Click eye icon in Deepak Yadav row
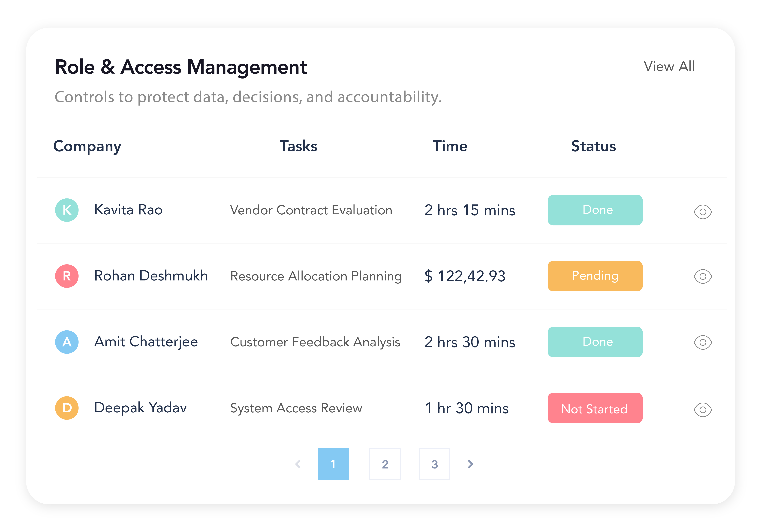Screen dimensions: 758x532 pyautogui.click(x=703, y=410)
